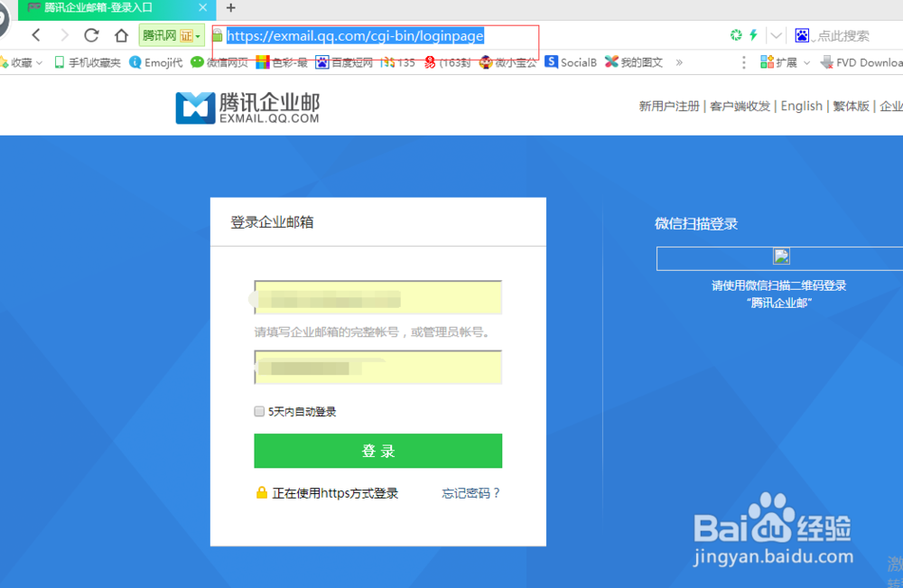The width and height of the screenshot is (903, 588).
Task: Open the 手机收藏夹 bookmark
Action: click(87, 62)
